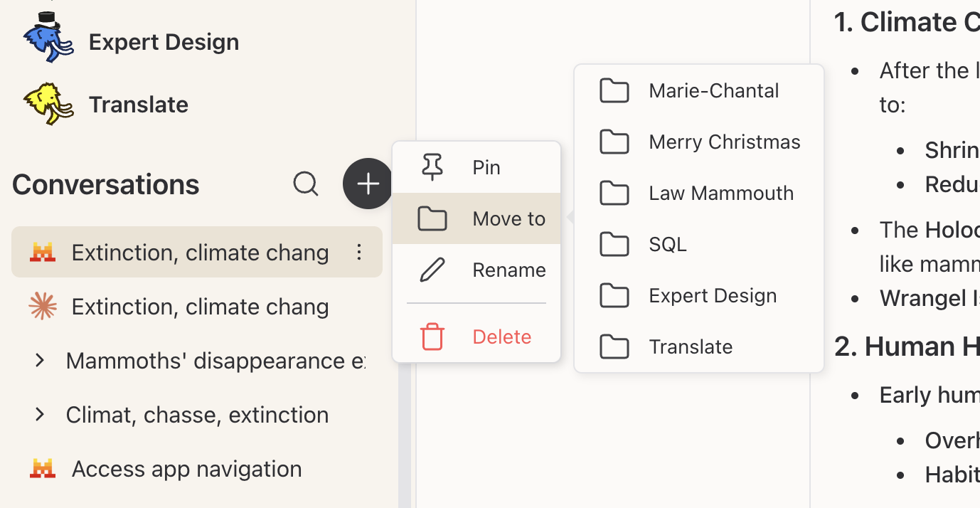This screenshot has height=508, width=980.
Task: Click the red trash Delete icon
Action: point(432,337)
